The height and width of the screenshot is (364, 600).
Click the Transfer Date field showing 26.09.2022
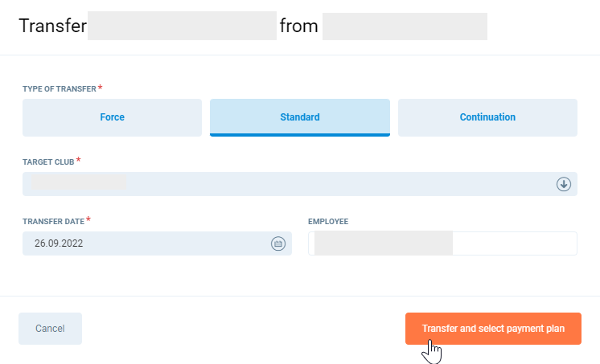point(145,243)
